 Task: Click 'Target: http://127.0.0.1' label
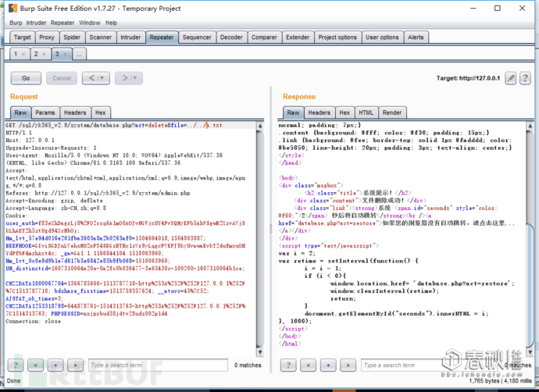(468, 78)
